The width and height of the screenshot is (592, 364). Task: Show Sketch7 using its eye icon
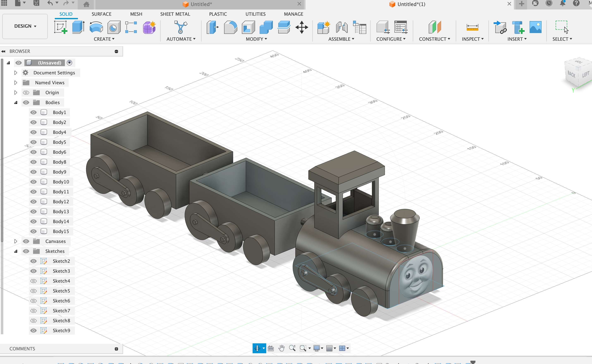pyautogui.click(x=33, y=311)
